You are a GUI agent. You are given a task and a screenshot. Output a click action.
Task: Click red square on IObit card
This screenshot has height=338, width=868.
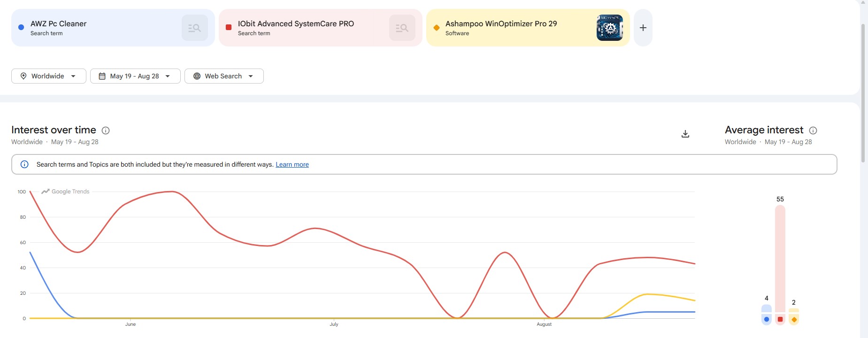[x=229, y=27]
